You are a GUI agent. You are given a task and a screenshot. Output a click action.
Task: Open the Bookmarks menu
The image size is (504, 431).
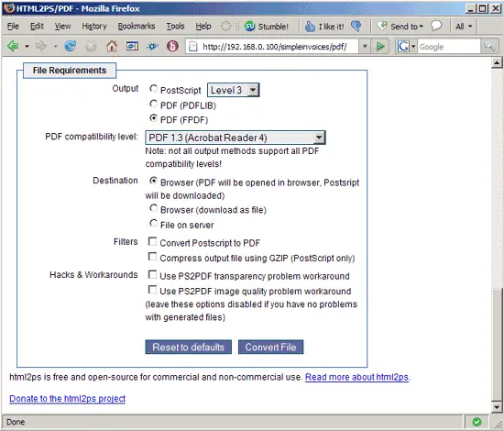137,27
